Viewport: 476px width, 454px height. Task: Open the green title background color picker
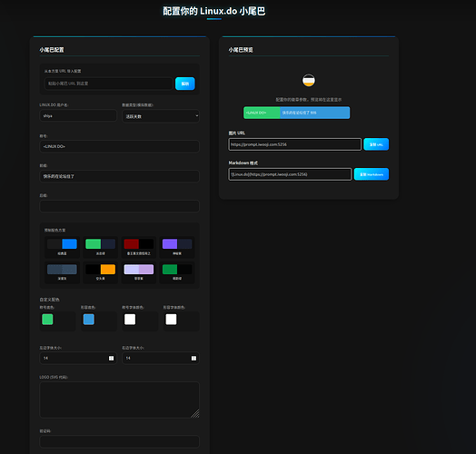pyautogui.click(x=47, y=320)
